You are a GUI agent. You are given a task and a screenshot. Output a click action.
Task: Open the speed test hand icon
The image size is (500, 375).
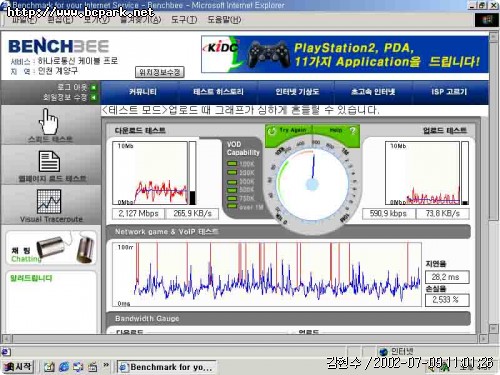point(49,121)
